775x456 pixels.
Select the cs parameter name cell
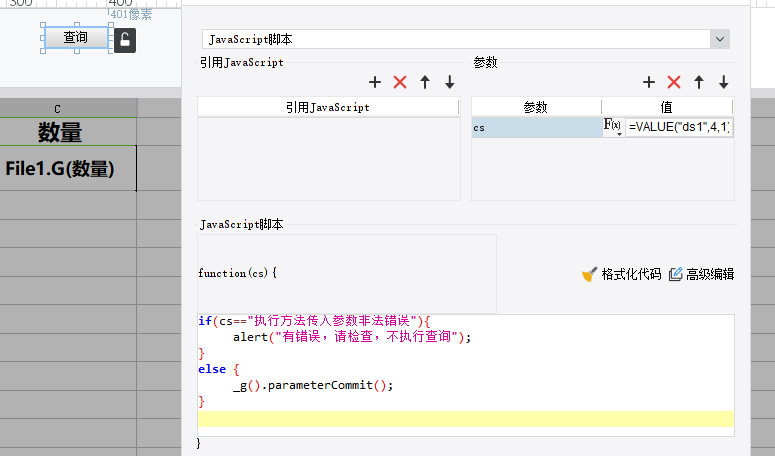tap(536, 127)
